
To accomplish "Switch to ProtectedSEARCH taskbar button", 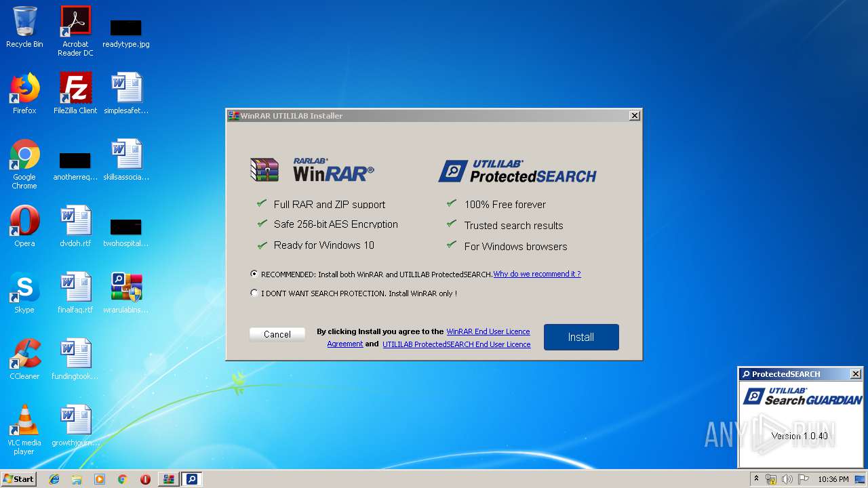I will click(192, 479).
